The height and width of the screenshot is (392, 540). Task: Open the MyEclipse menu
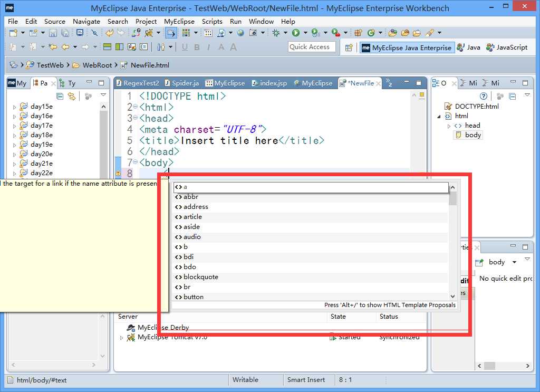coord(179,21)
